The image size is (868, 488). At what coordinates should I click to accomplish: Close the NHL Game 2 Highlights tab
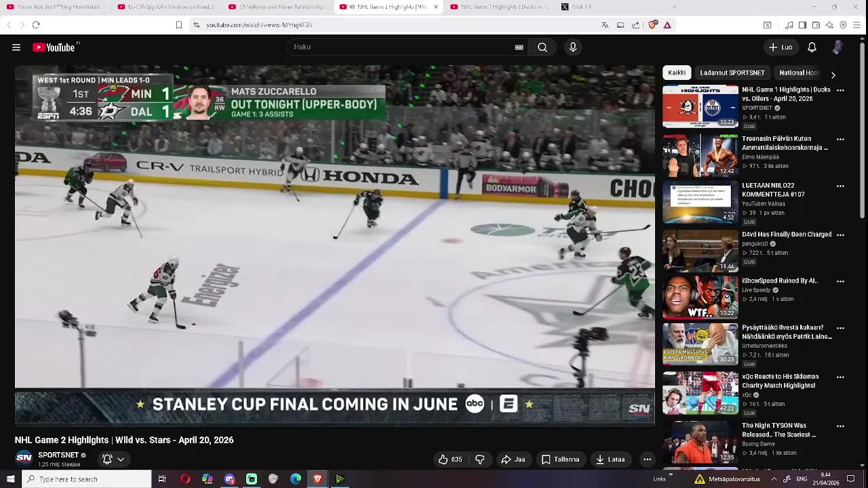pos(435,7)
